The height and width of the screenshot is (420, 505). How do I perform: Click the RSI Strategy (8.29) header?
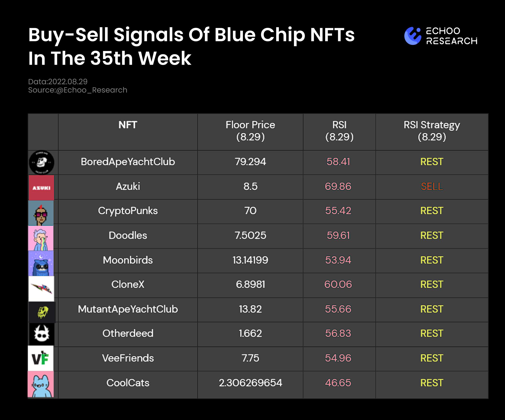pos(432,131)
